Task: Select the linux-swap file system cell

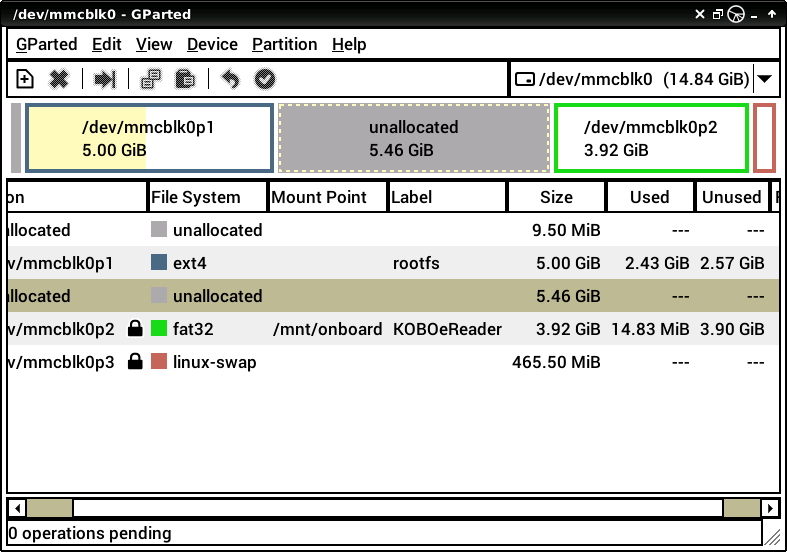Action: click(x=214, y=362)
